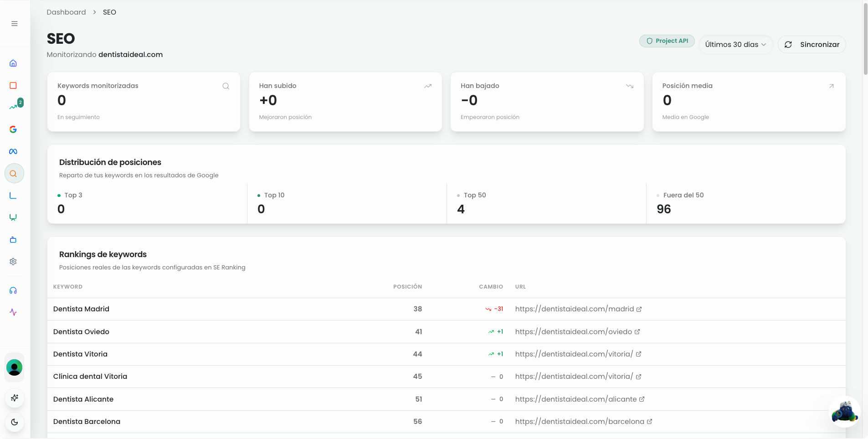Click the user avatar in sidebar

pyautogui.click(x=14, y=367)
